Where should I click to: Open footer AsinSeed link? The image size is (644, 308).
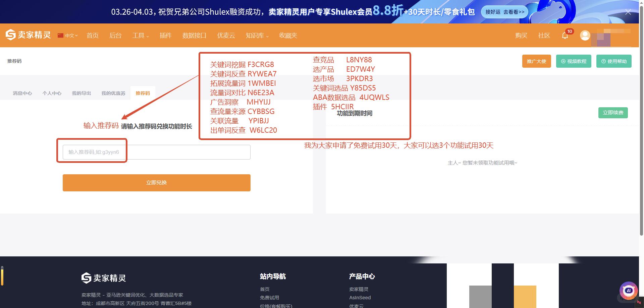360,298
